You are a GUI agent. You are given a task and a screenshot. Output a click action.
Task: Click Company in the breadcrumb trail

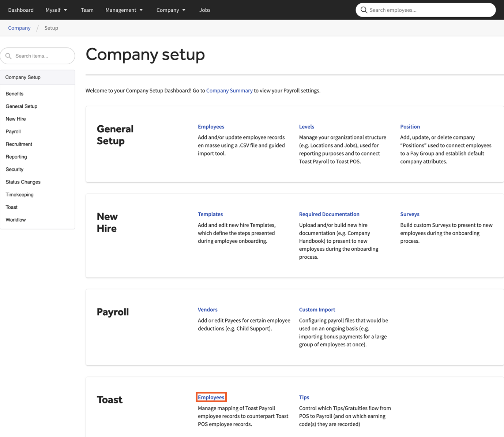coord(19,28)
